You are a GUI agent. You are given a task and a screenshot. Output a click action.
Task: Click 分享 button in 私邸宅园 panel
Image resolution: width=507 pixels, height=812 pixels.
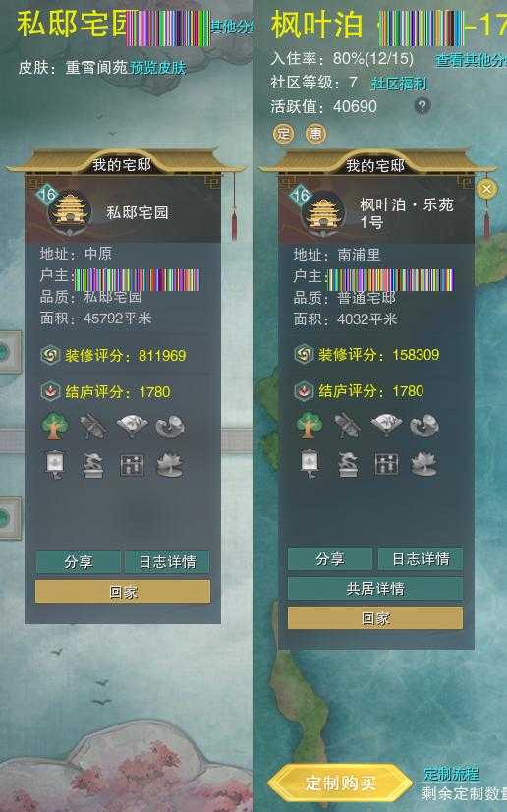click(79, 562)
